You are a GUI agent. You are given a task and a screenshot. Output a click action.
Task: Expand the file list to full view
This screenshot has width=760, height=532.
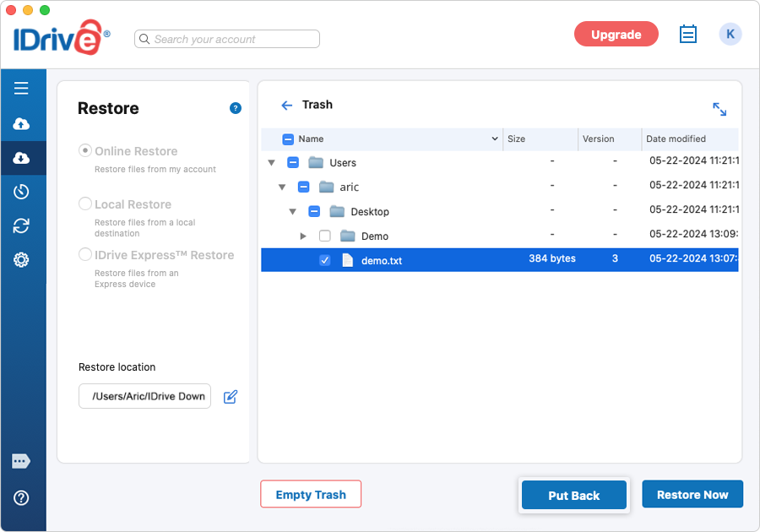coord(719,109)
